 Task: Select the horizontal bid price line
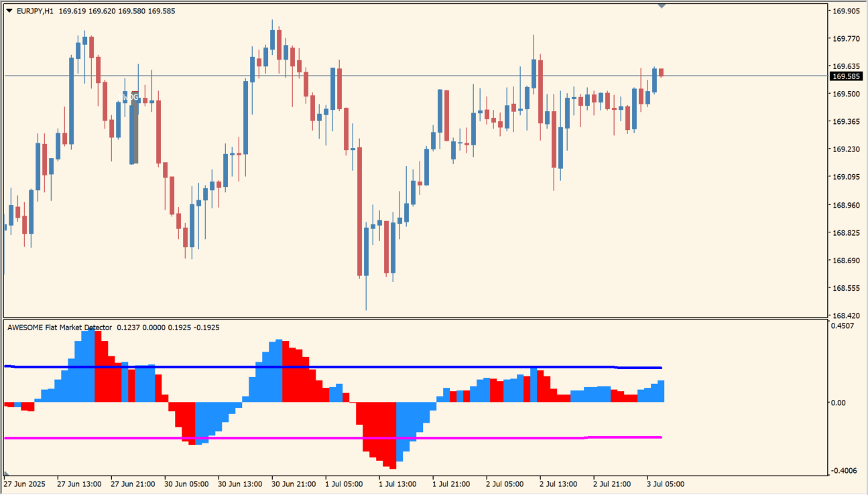pos(416,76)
